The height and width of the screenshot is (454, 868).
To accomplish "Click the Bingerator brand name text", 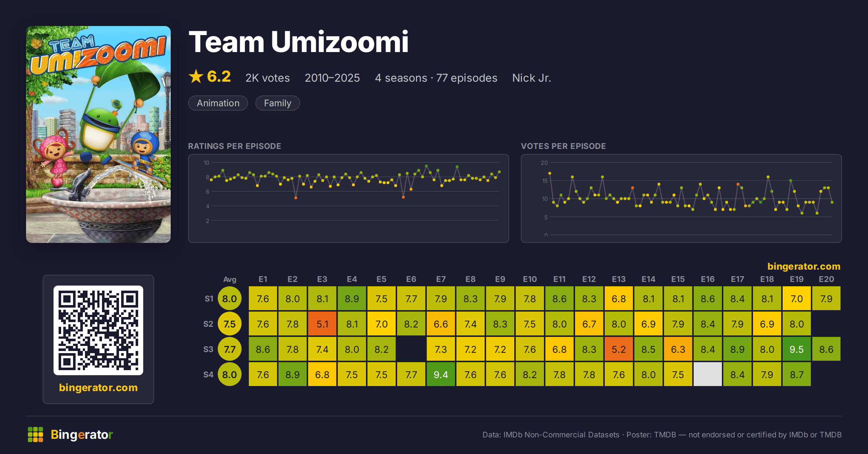I will tap(82, 434).
